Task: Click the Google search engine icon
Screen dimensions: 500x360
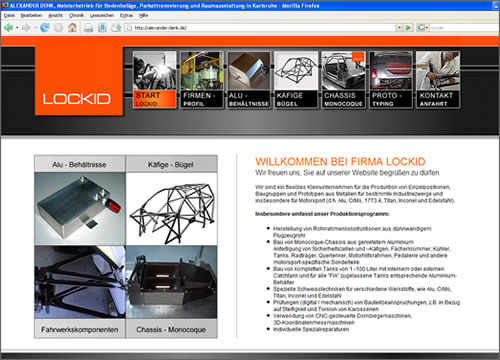Action: pyautogui.click(x=421, y=28)
